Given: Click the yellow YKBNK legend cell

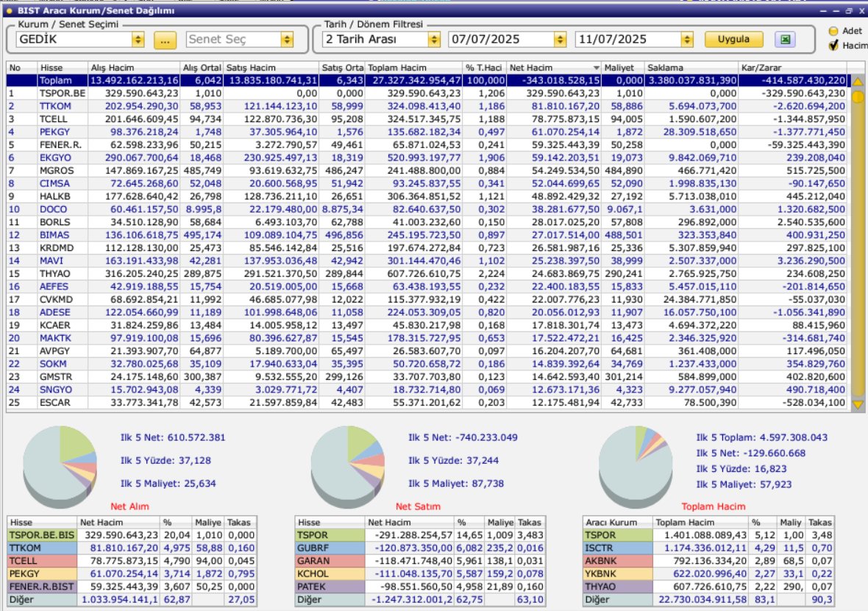Looking at the screenshot, I should pyautogui.click(x=618, y=574).
